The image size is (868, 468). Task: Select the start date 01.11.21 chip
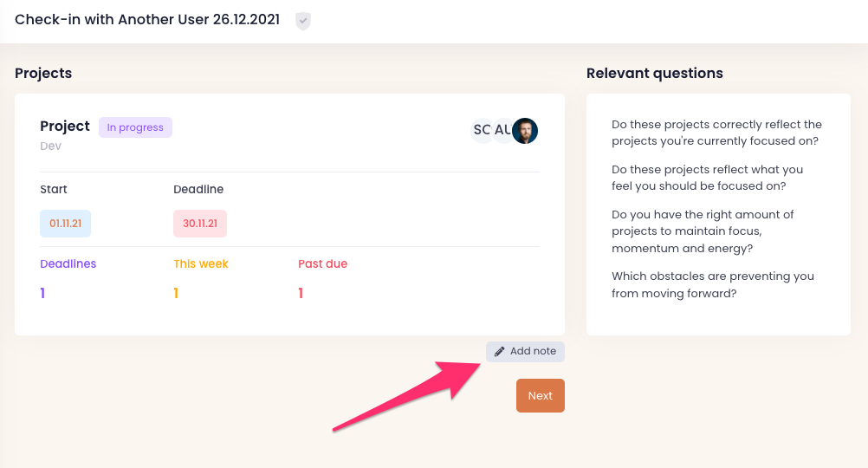click(65, 224)
